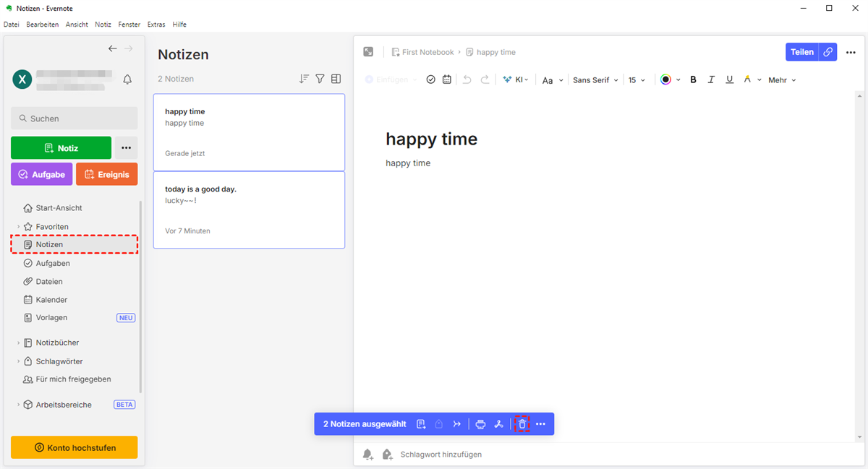Open the Einfügen insert dropdown
This screenshot has height=469, width=868.
[391, 79]
